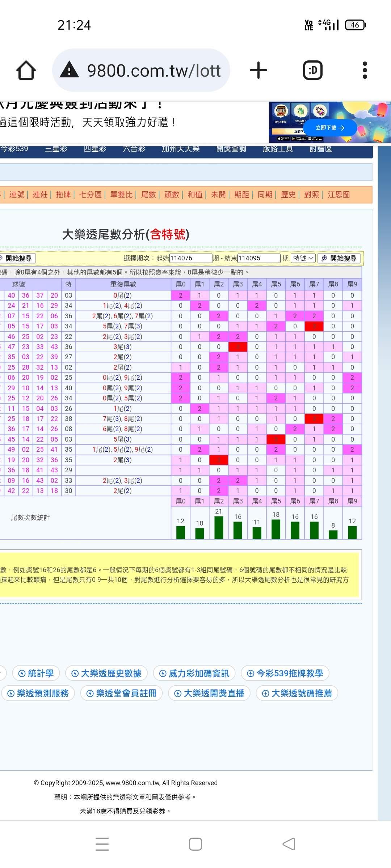Edit the 起始 period field 114076
This screenshot has height=868, width=391.
pos(190,258)
